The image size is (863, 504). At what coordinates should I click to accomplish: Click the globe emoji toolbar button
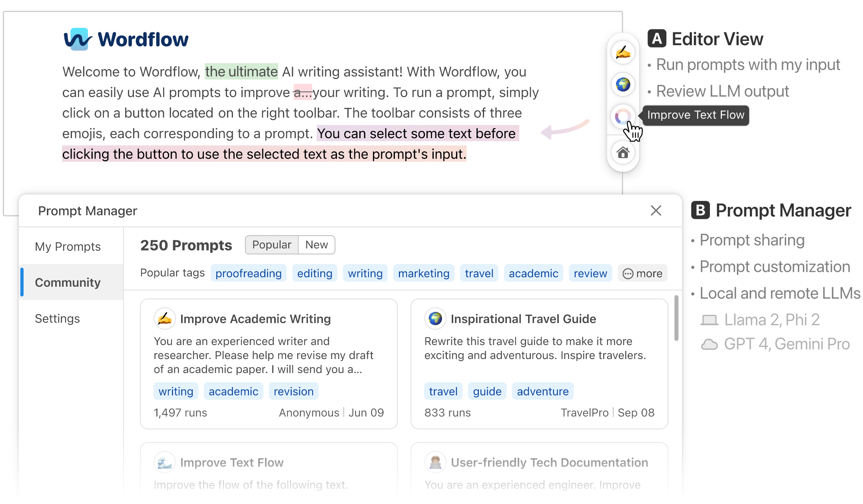(623, 84)
